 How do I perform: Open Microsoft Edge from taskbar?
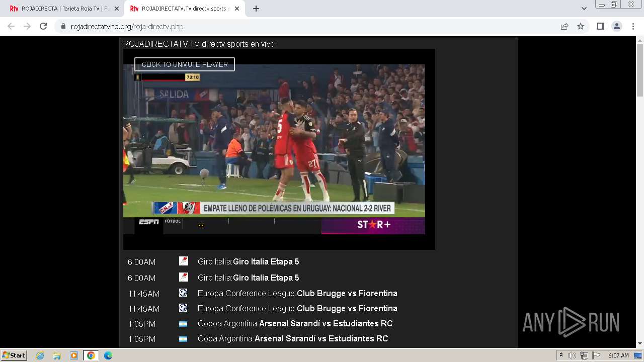pos(108,355)
